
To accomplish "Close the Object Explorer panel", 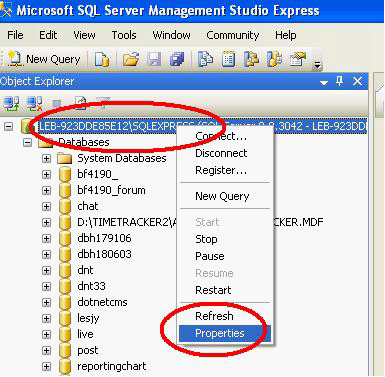I will tap(357, 81).
